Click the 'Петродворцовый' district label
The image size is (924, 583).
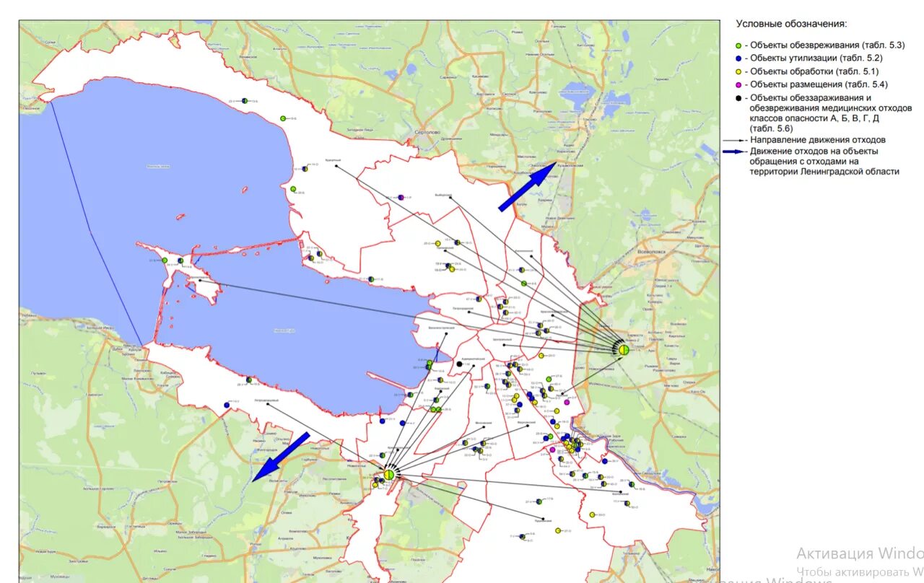265,400
